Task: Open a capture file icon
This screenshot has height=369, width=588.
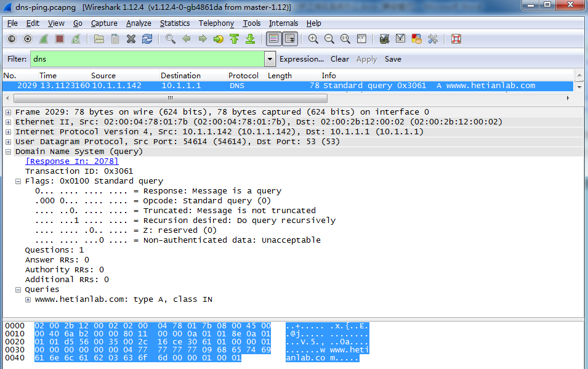Action: 99,39
